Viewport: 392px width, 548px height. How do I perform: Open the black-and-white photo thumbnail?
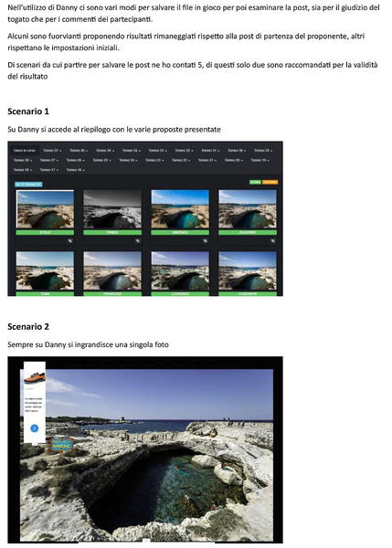coord(112,209)
